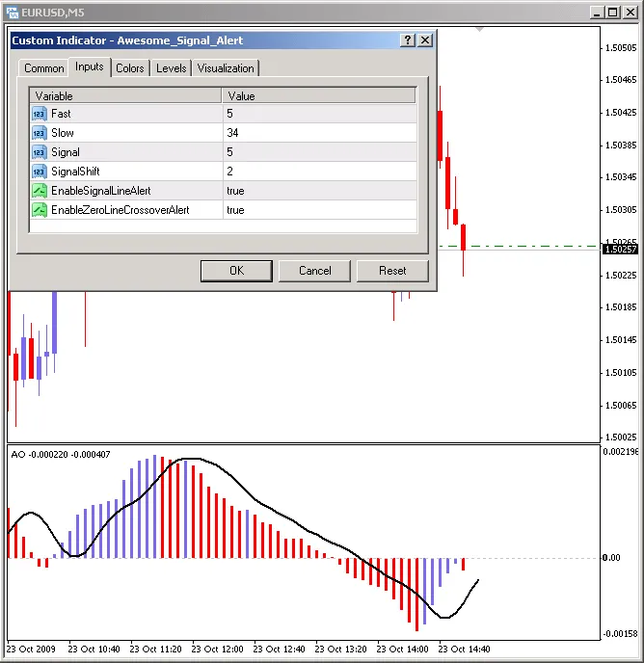Image resolution: width=644 pixels, height=663 pixels.
Task: Go to the Levels tab
Action: [x=171, y=68]
